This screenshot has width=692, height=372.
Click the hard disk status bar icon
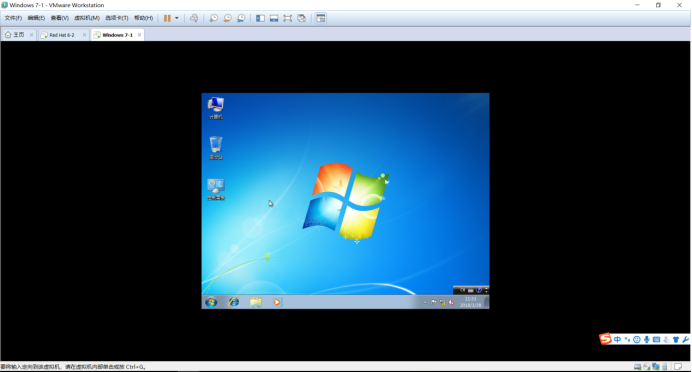click(637, 367)
